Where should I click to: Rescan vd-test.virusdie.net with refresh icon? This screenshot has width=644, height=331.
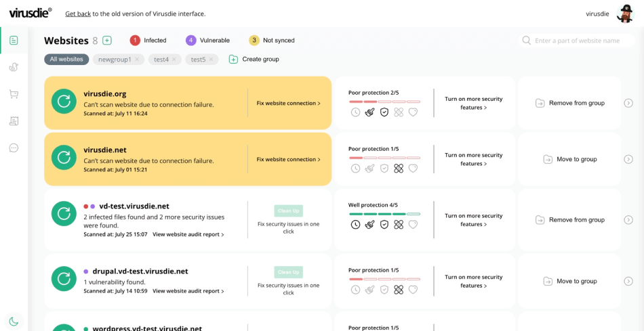pyautogui.click(x=64, y=214)
